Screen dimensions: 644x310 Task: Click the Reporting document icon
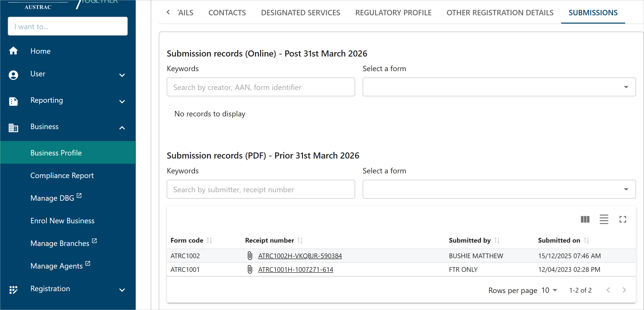click(13, 101)
